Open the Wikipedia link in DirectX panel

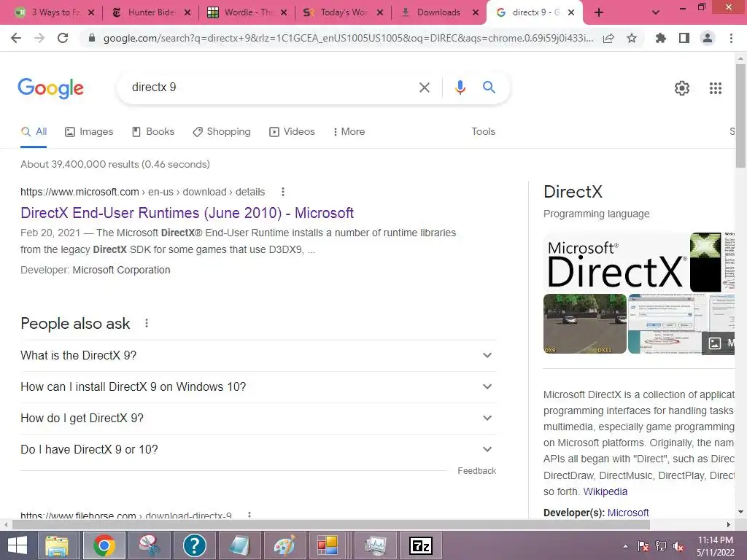pos(605,491)
